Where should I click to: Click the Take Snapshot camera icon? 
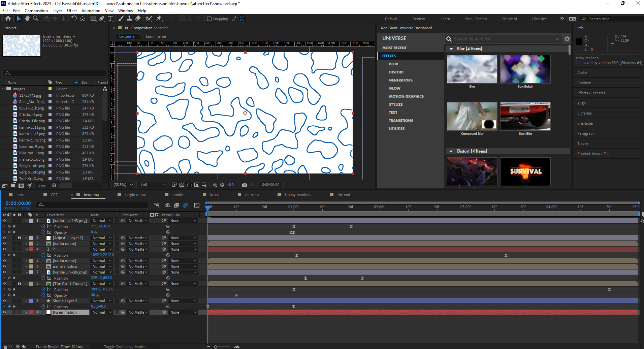tap(245, 185)
